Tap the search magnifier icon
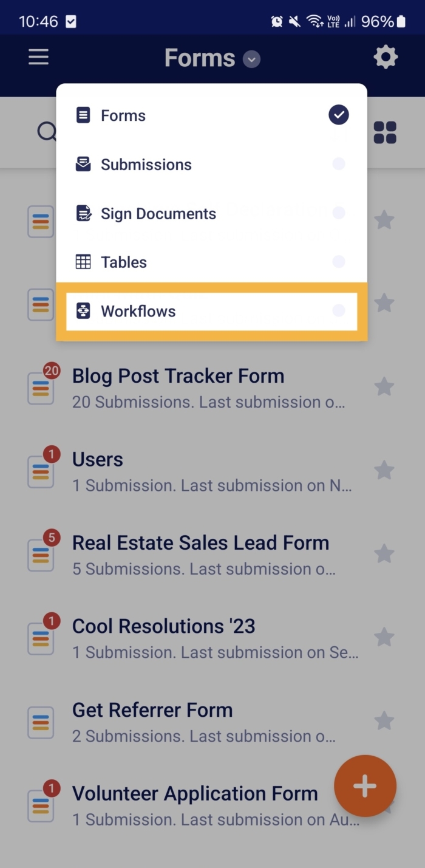Image resolution: width=425 pixels, height=868 pixels. point(47,131)
